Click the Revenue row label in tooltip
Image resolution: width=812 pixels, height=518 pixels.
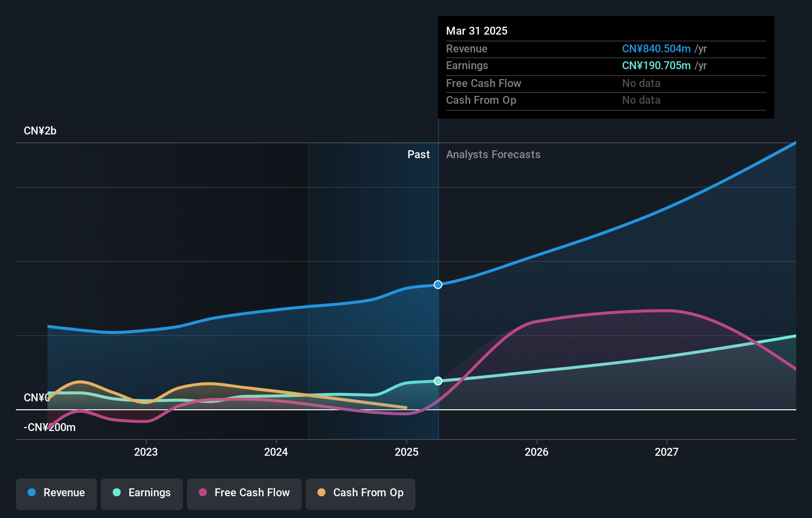point(467,49)
